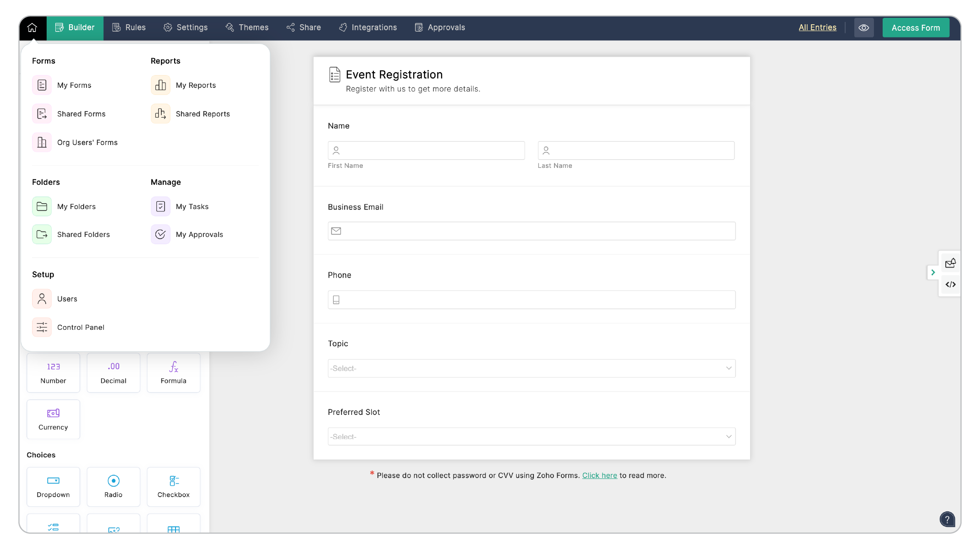Click the First Name input field
The width and height of the screenshot is (980, 548).
[426, 150]
